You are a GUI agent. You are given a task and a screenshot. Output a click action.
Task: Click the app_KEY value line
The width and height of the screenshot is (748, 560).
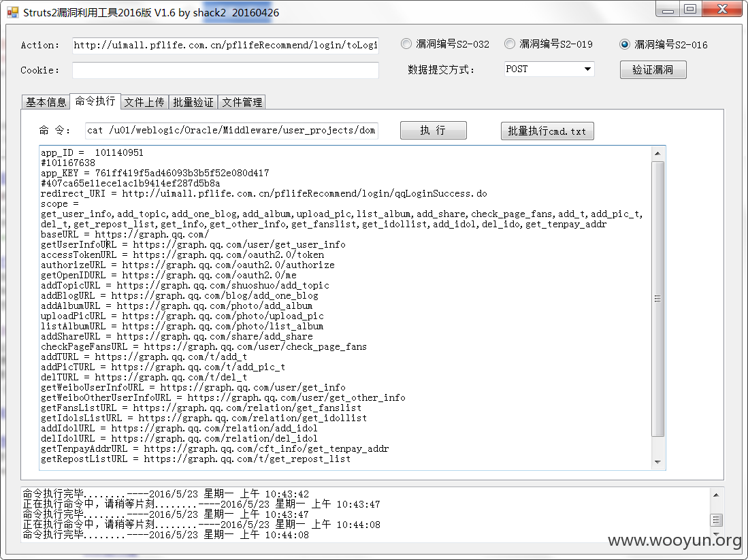tap(155, 173)
